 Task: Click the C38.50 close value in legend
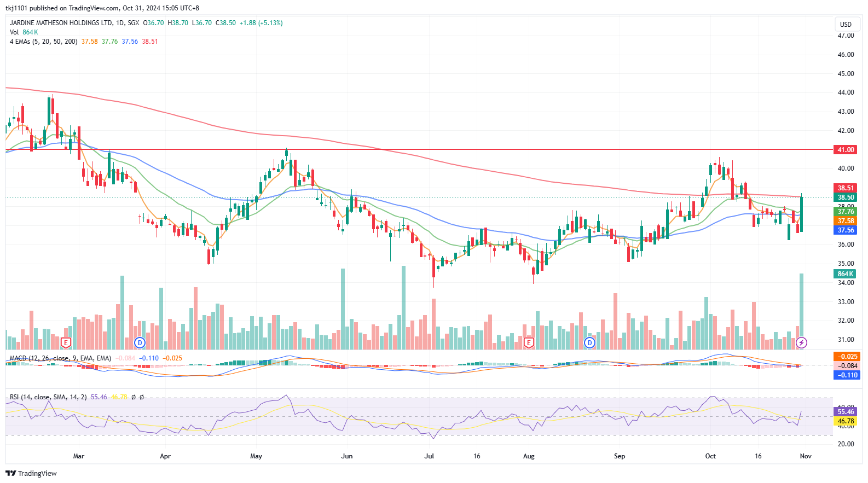point(225,23)
